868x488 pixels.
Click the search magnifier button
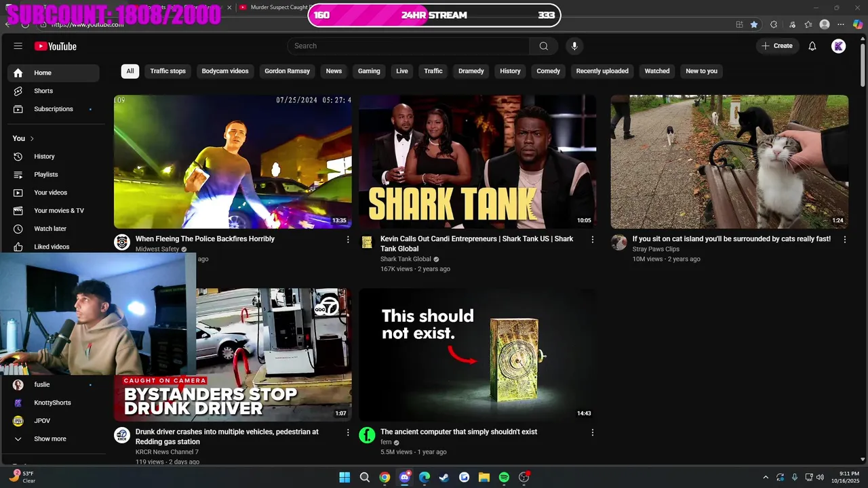click(544, 46)
